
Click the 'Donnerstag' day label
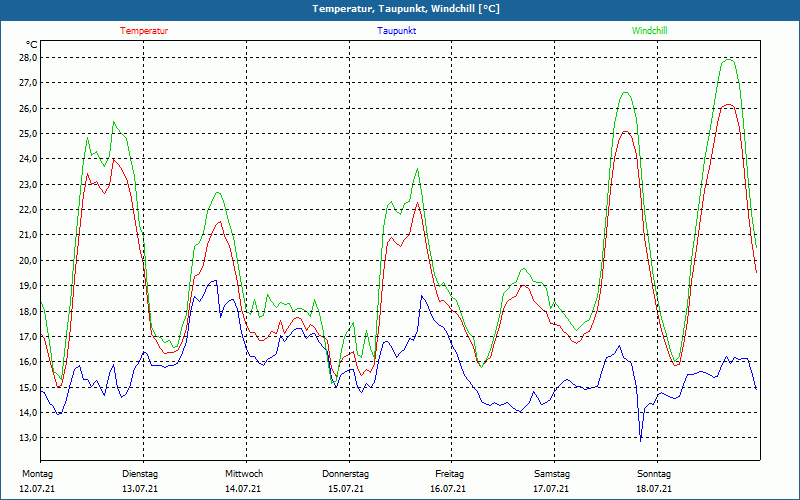point(345,474)
